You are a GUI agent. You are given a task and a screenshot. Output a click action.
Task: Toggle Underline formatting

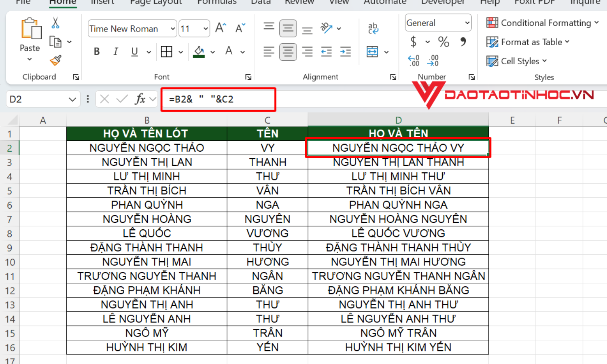pos(134,51)
